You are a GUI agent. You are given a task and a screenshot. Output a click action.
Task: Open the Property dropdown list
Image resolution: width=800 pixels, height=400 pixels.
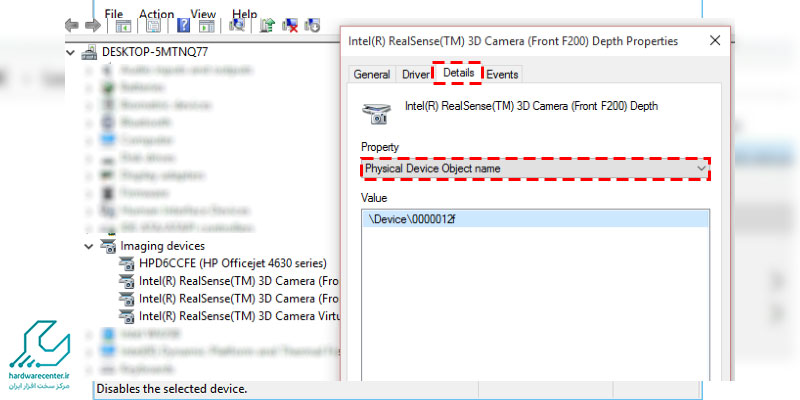[x=536, y=168]
